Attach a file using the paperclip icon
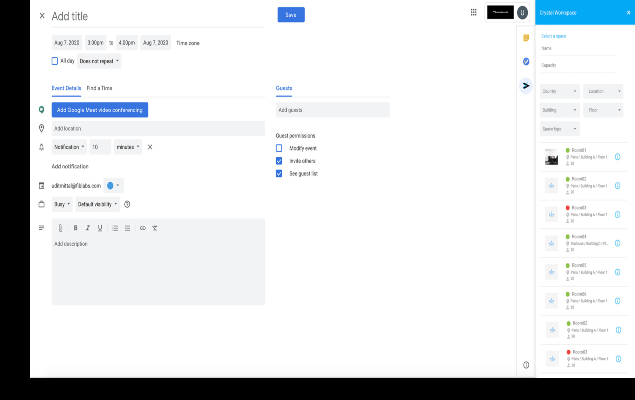The width and height of the screenshot is (635, 400). (60, 228)
